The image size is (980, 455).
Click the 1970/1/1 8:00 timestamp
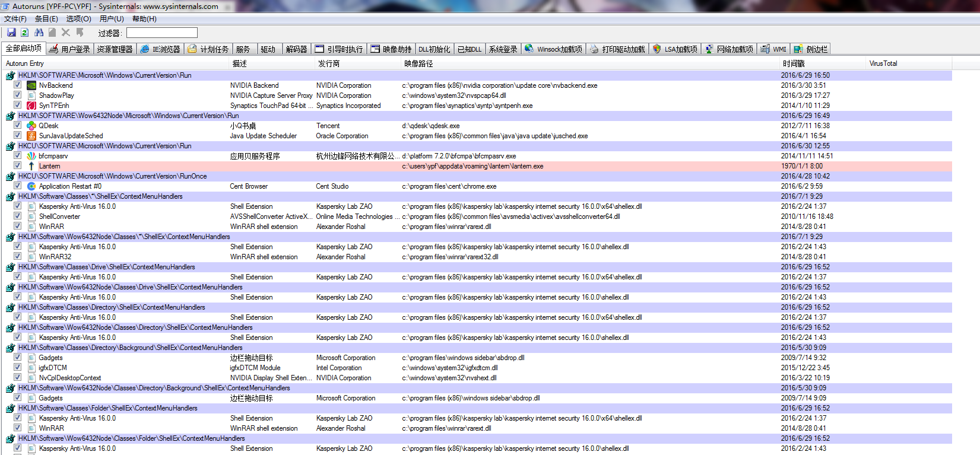(x=802, y=166)
